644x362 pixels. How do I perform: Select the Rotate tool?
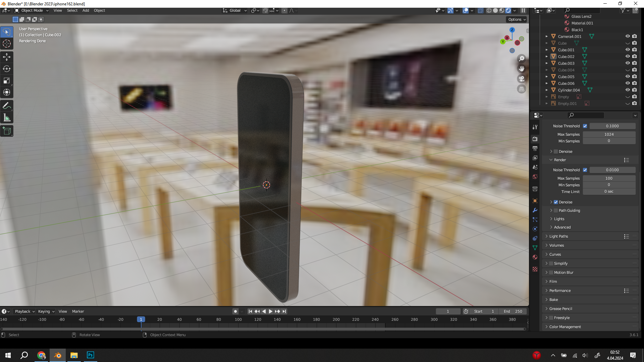[7, 69]
